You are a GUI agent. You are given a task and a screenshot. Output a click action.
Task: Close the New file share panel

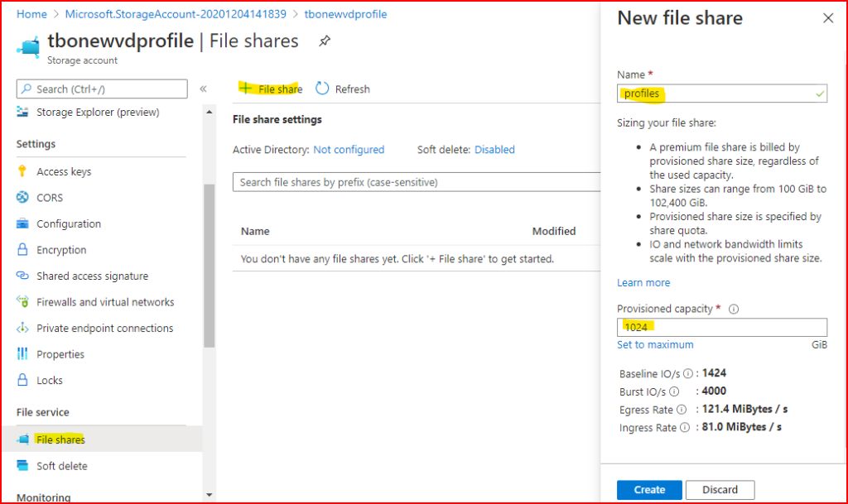828,18
